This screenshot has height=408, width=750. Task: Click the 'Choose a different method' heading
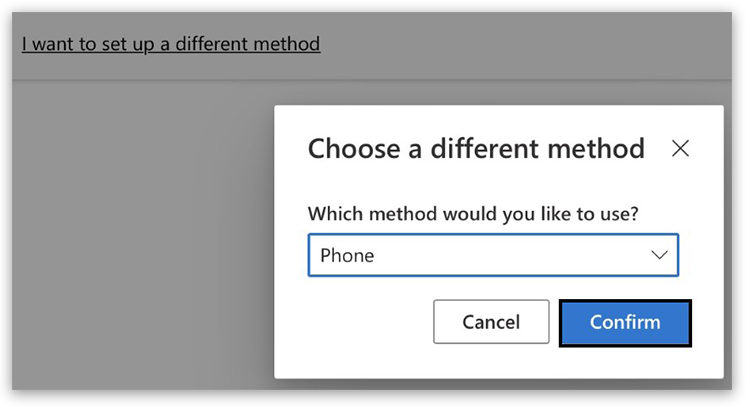476,149
